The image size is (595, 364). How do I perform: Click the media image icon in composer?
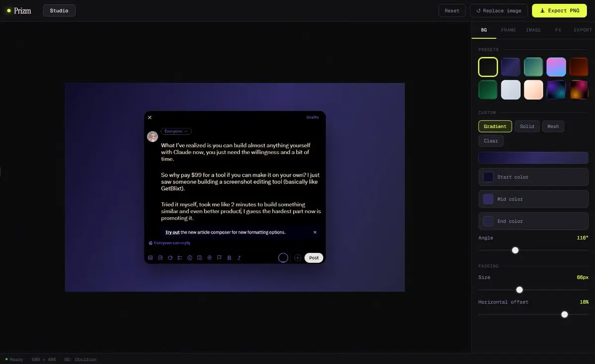point(150,258)
